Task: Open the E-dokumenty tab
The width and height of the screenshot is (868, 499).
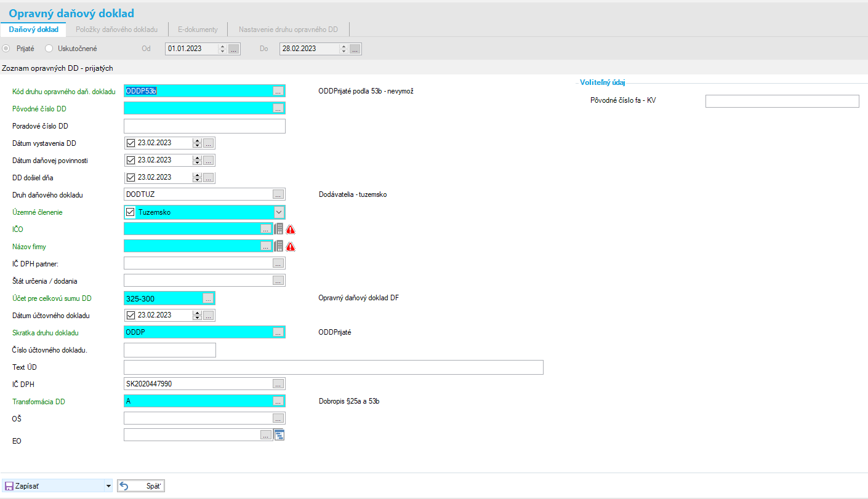Action: 198,29
